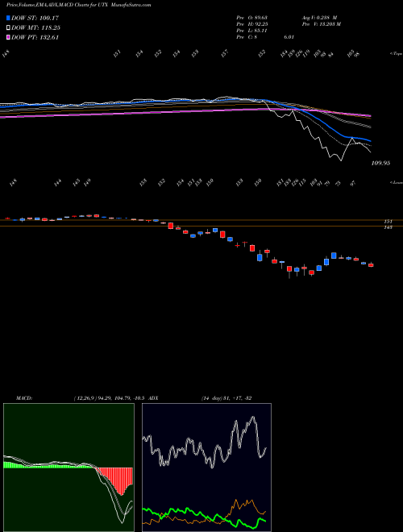
Task: Click the (14 day) ADX values
Action: click(226, 398)
